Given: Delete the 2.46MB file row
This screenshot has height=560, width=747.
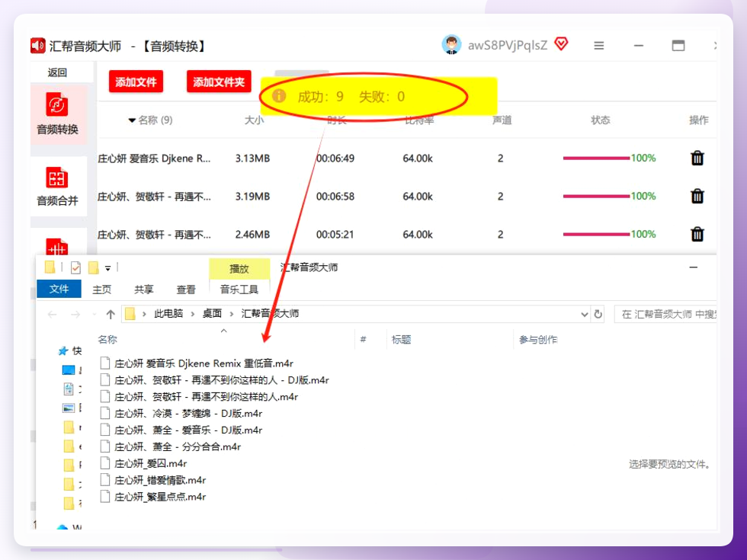Looking at the screenshot, I should [x=697, y=235].
